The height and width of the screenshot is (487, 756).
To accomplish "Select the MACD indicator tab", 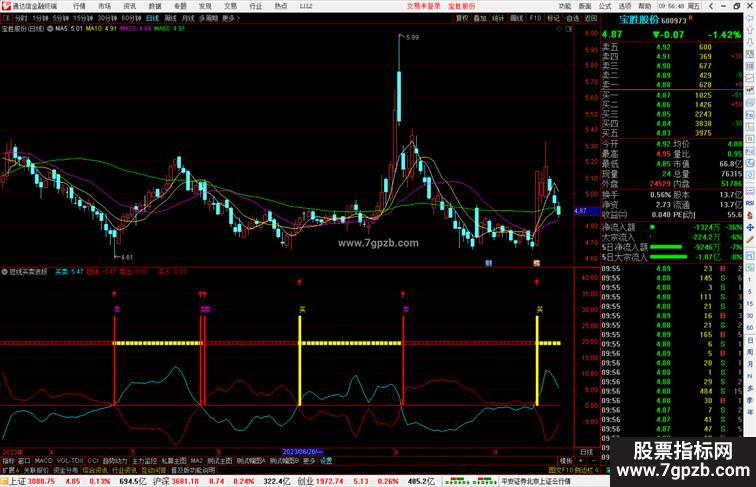I will [43, 461].
